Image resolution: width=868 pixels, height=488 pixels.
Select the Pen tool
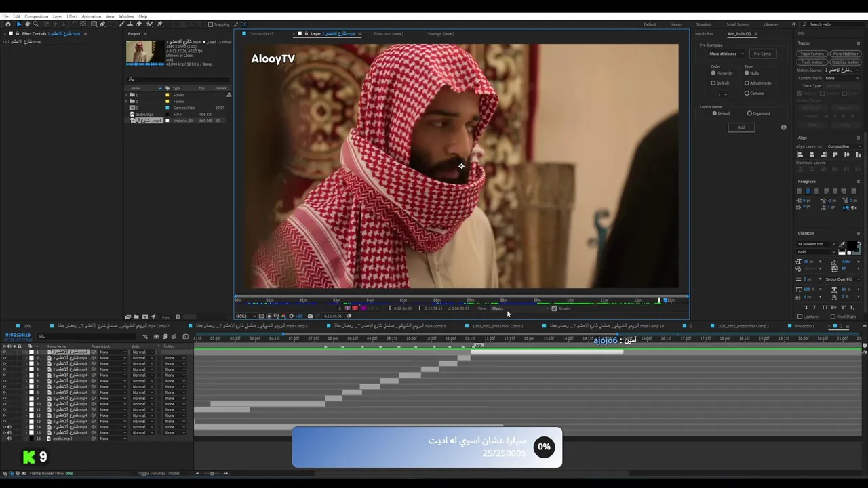point(102,24)
